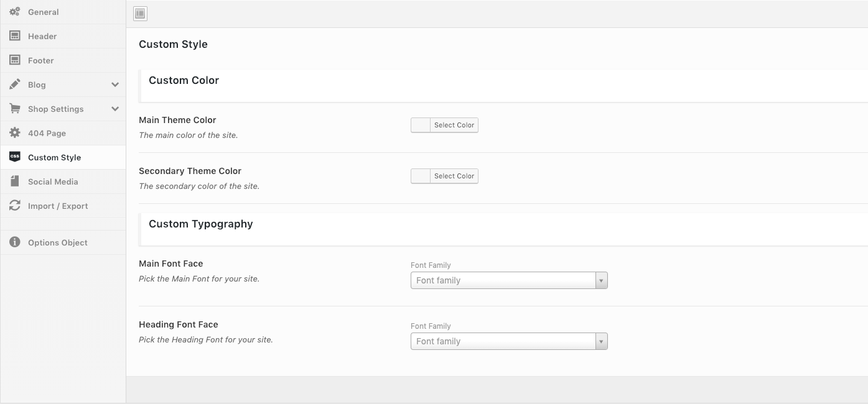Viewport: 868px width, 404px height.
Task: Expand the Blog submenu chevron
Action: click(x=115, y=85)
